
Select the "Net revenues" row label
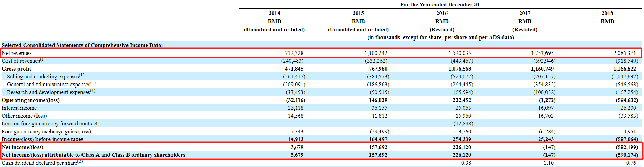pos(17,53)
